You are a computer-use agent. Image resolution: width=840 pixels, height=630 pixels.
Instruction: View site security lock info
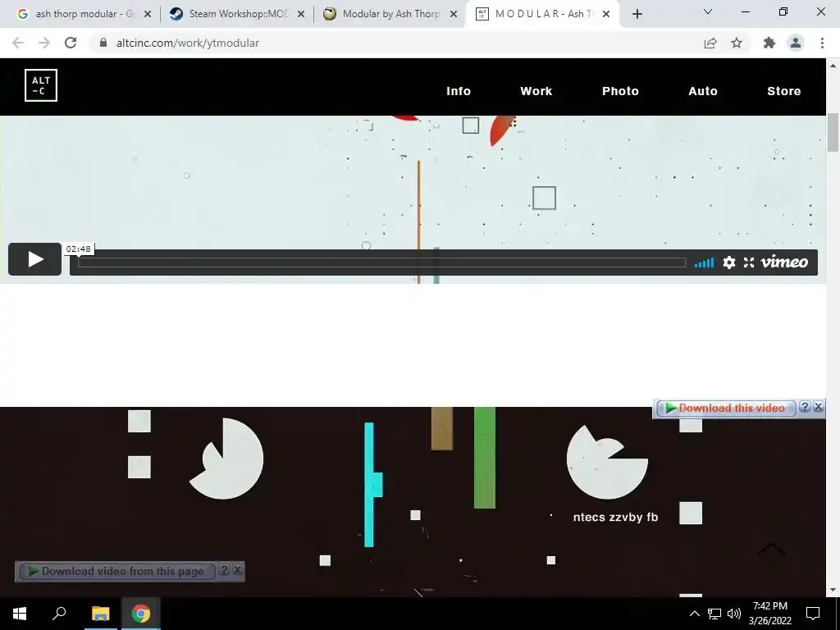pyautogui.click(x=103, y=43)
